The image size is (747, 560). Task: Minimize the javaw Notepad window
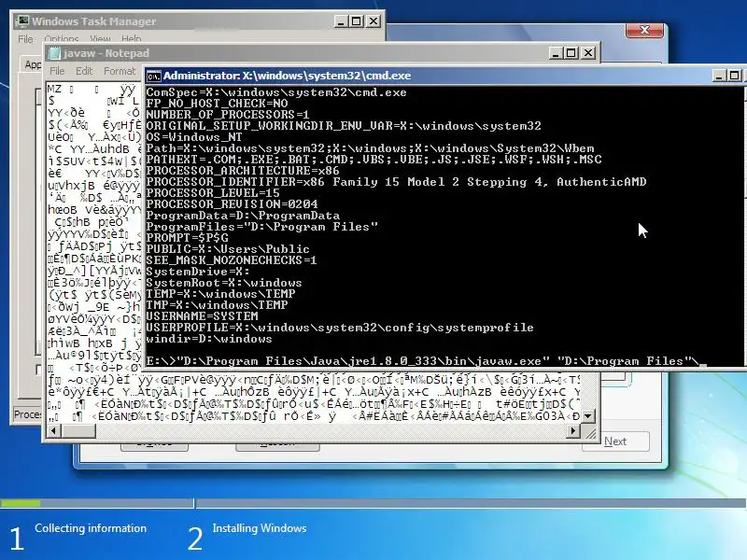click(x=555, y=53)
